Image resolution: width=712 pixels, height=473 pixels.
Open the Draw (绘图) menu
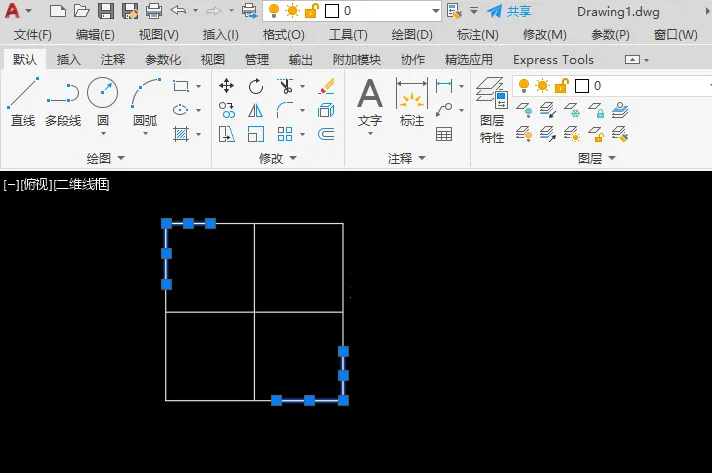[412, 34]
